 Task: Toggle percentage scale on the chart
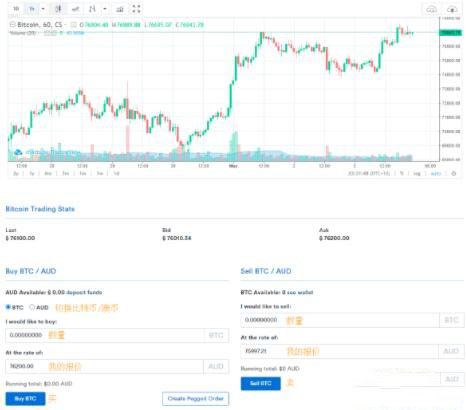pos(402,173)
